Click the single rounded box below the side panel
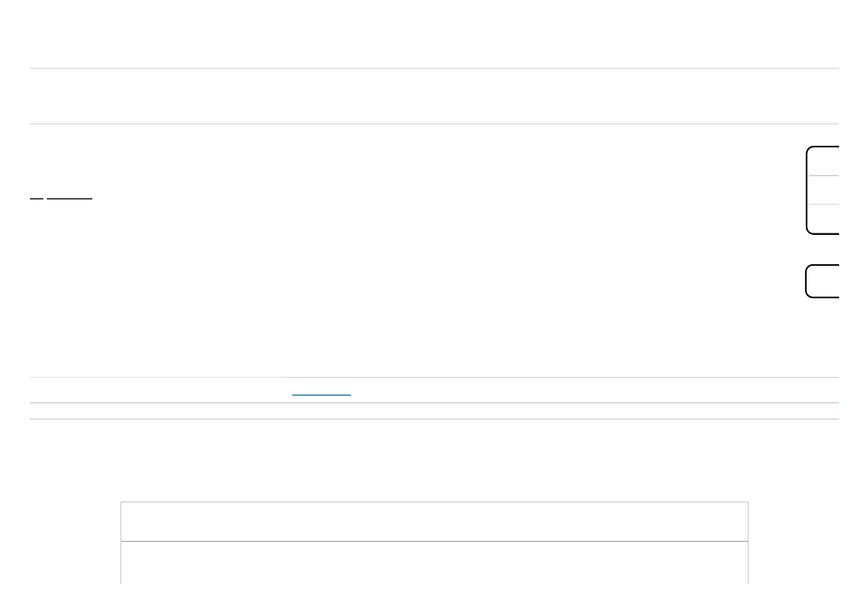This screenshot has width=868, height=613. click(823, 281)
